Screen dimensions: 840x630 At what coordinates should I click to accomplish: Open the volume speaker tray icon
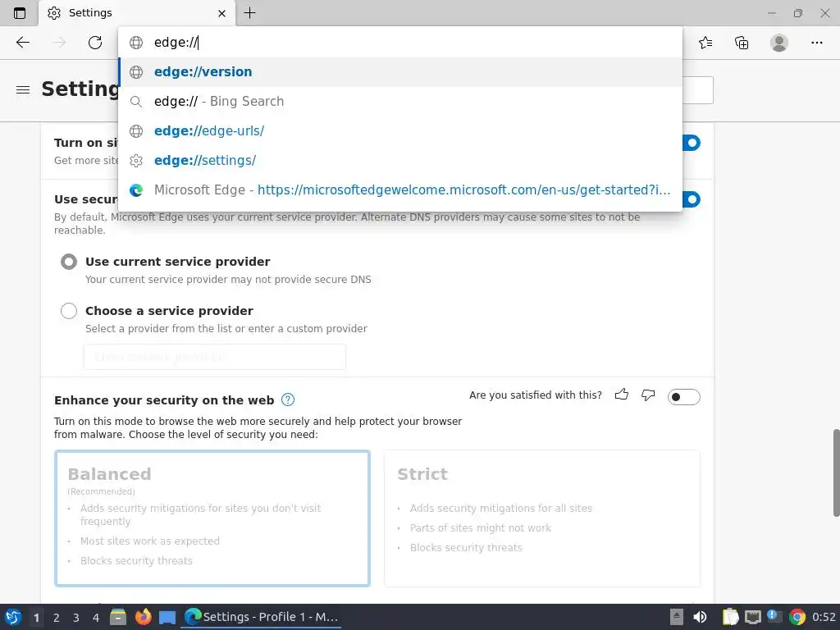click(700, 617)
